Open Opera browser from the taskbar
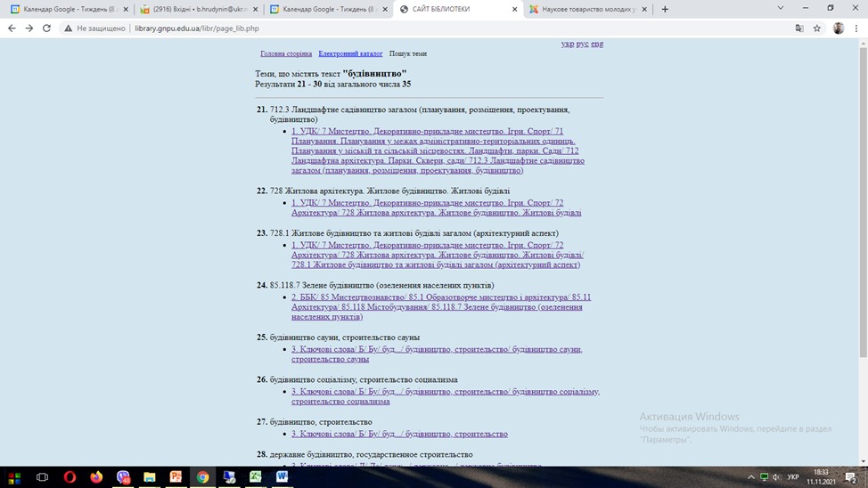 pyautogui.click(x=70, y=477)
